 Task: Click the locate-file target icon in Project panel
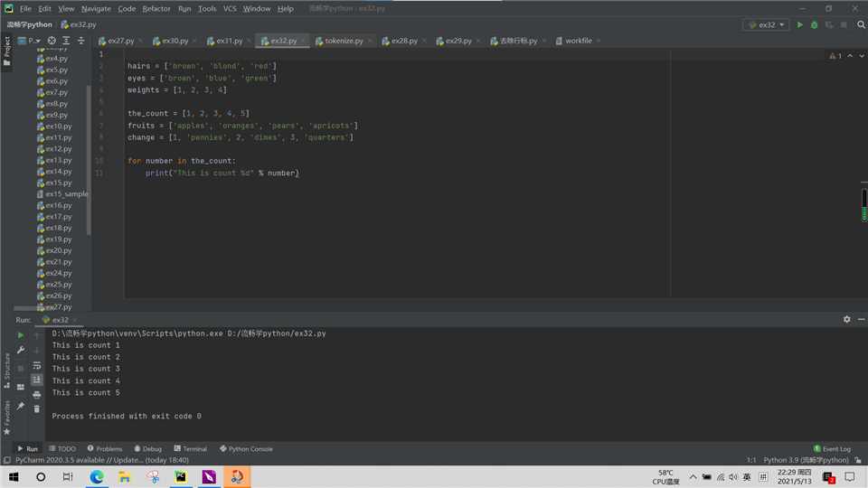pyautogui.click(x=52, y=41)
